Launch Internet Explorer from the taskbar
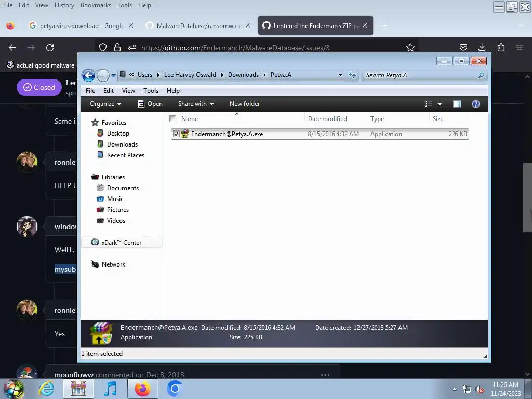The image size is (532, 399). pos(46,389)
